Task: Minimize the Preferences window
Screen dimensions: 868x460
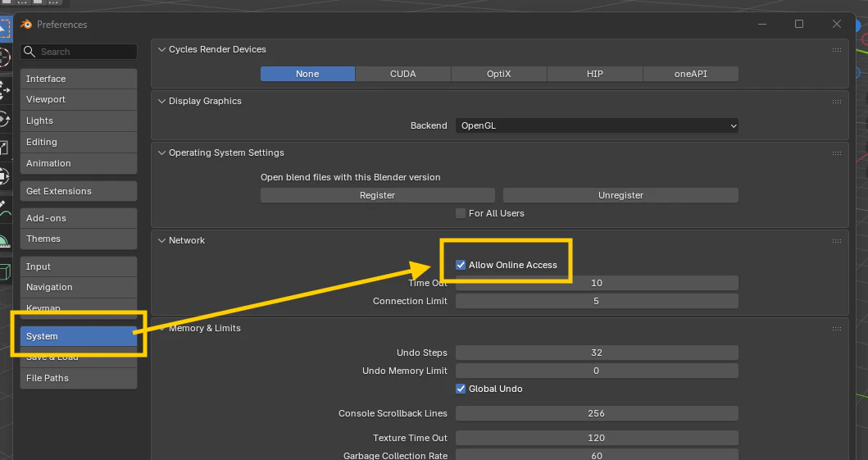Action: tap(762, 24)
